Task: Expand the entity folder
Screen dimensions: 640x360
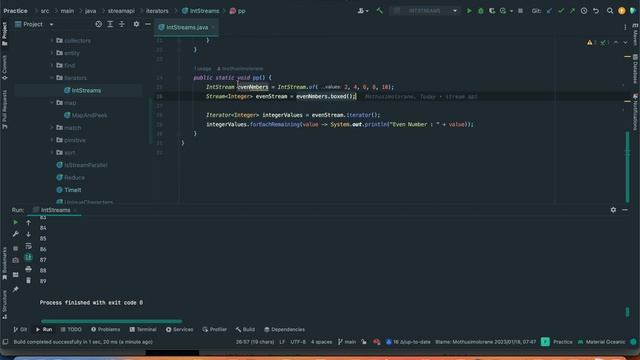Action: [52, 53]
